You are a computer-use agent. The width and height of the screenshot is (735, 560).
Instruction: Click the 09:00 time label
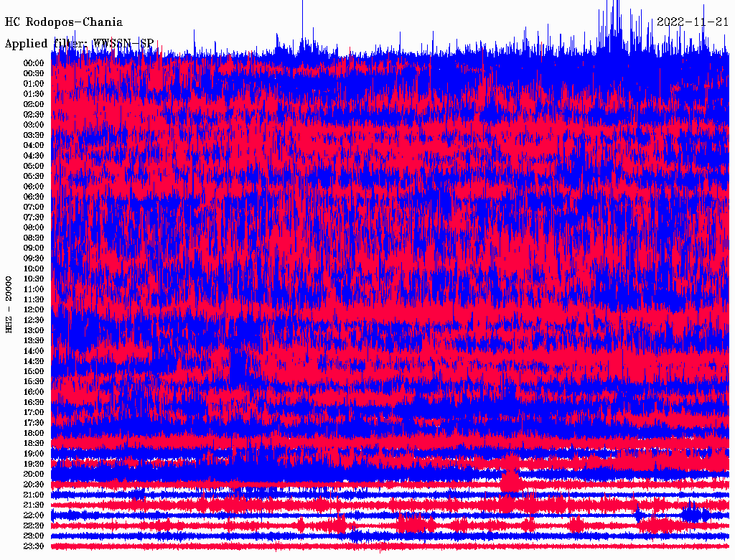point(34,248)
